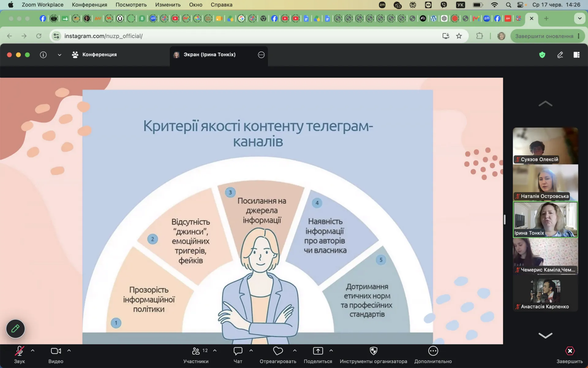Select the Чемерис Каміла video thumbnail
The image size is (588, 368).
pyautogui.click(x=545, y=256)
